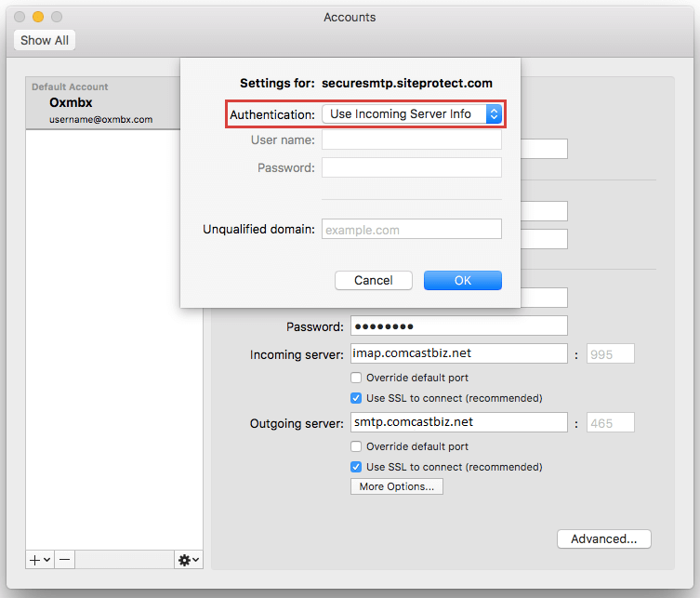Click the red close window button
This screenshot has width=700, height=598.
point(20,17)
